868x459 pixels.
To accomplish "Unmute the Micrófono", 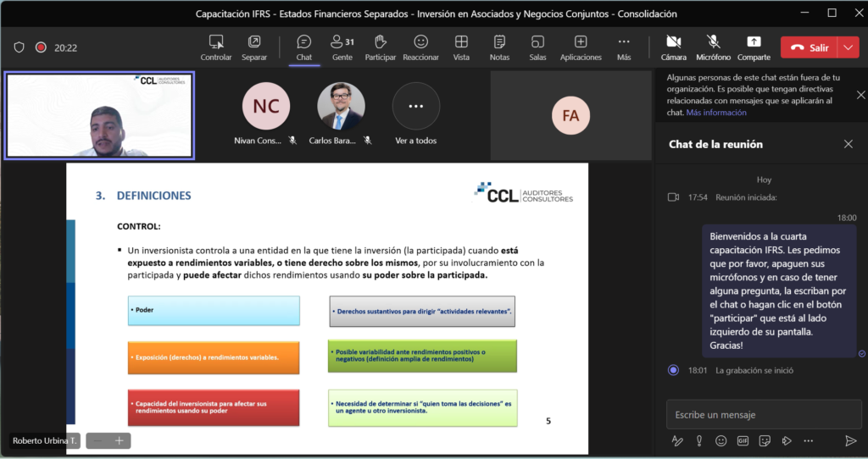I will [713, 47].
